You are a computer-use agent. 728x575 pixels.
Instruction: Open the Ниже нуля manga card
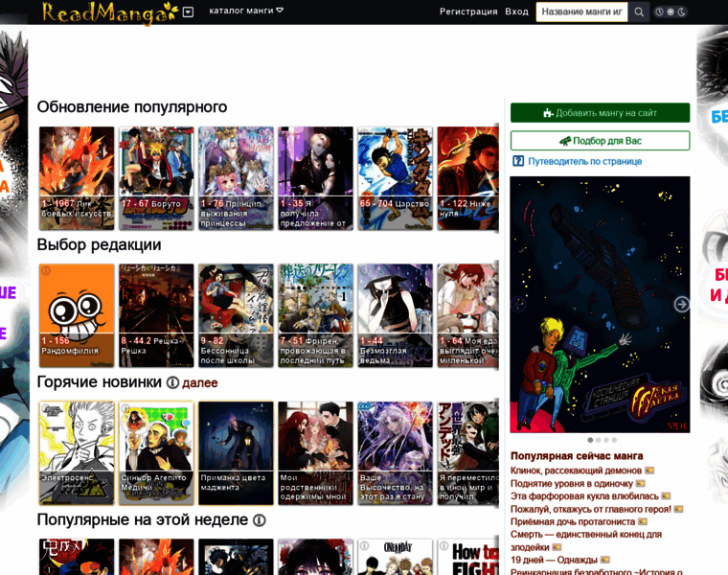(468, 178)
